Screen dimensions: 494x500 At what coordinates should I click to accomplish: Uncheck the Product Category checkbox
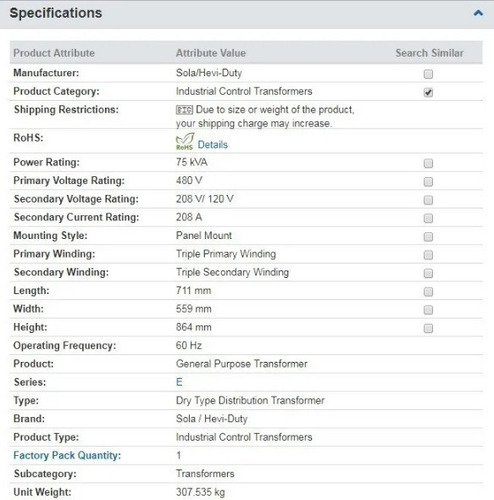click(x=428, y=92)
